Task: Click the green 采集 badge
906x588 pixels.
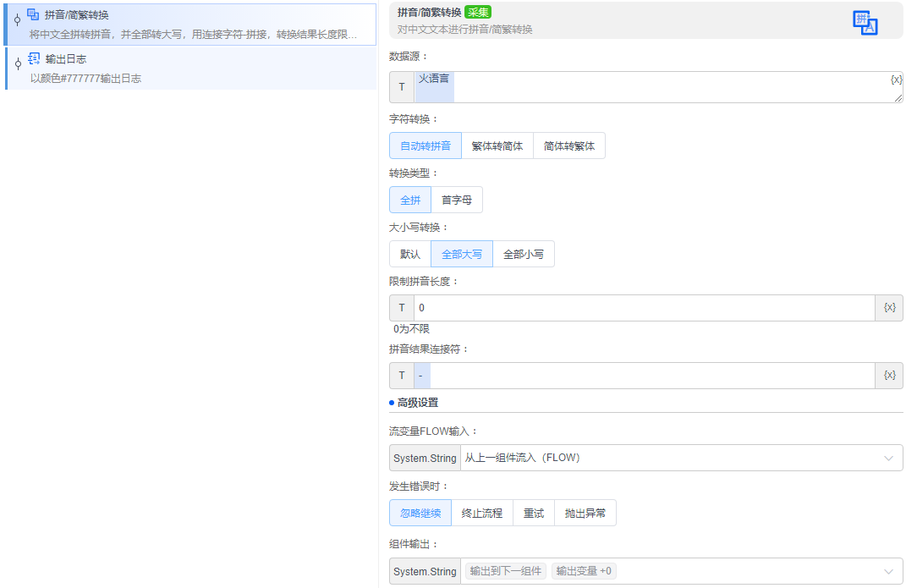Action: 478,12
